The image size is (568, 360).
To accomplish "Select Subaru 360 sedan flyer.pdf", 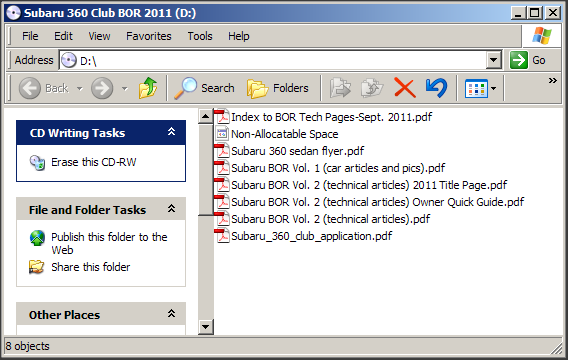I will (x=297, y=151).
